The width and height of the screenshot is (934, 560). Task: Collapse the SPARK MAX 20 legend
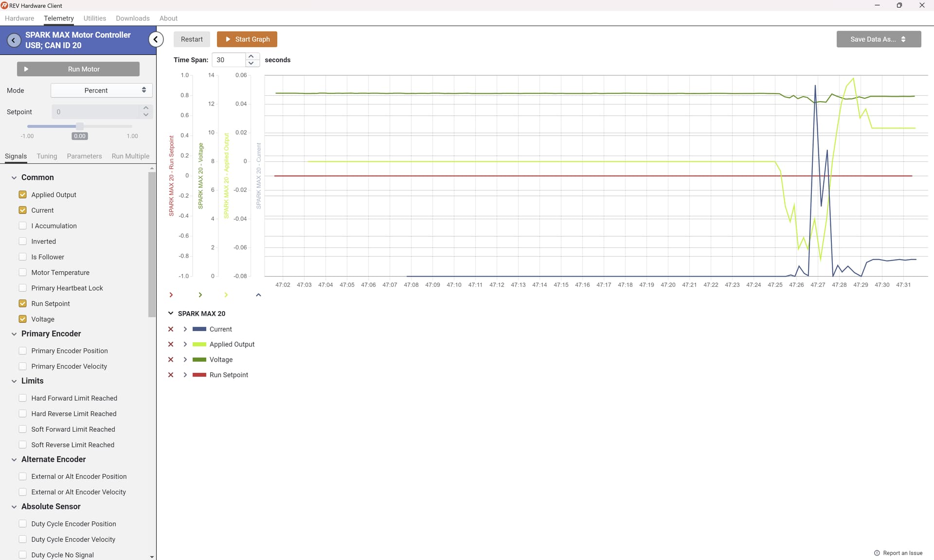(x=171, y=314)
